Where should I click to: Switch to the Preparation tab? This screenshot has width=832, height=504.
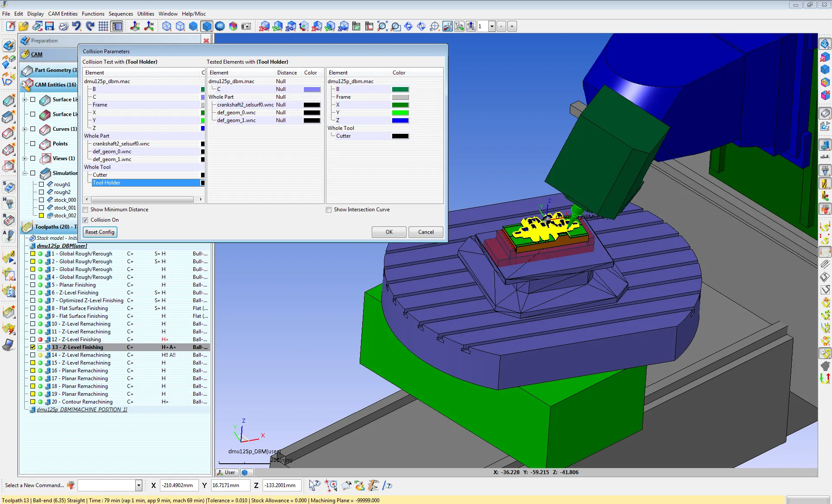[x=44, y=41]
